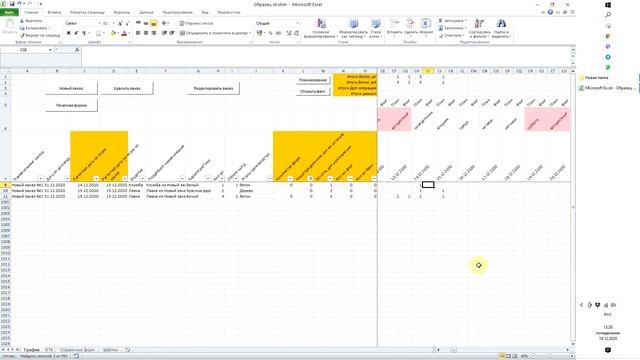Enable wrap text (Перенос текста)
640x360 pixels.
(196, 23)
